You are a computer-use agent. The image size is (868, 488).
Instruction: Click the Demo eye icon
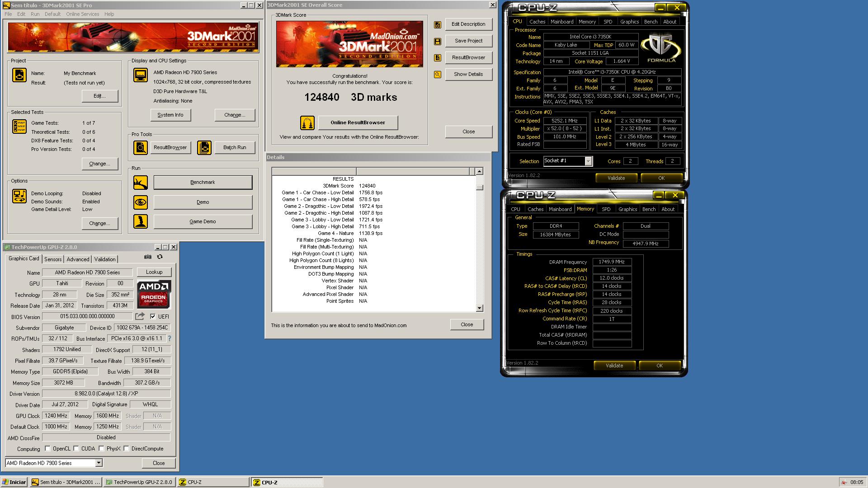pos(141,202)
